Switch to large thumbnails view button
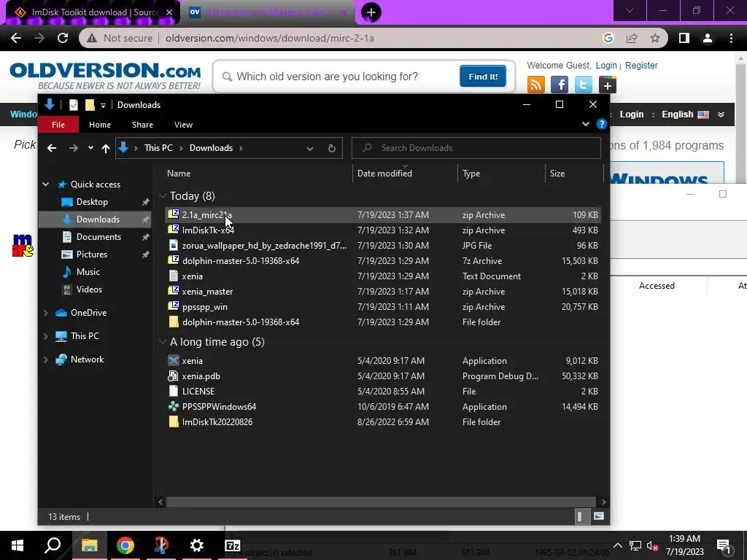The height and width of the screenshot is (560, 747). pos(599,516)
